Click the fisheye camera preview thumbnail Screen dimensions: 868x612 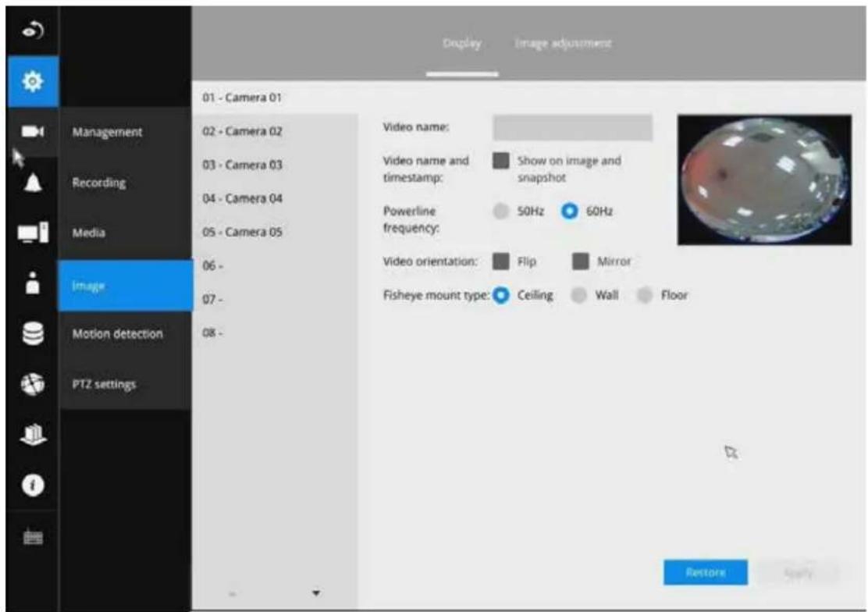pos(764,180)
